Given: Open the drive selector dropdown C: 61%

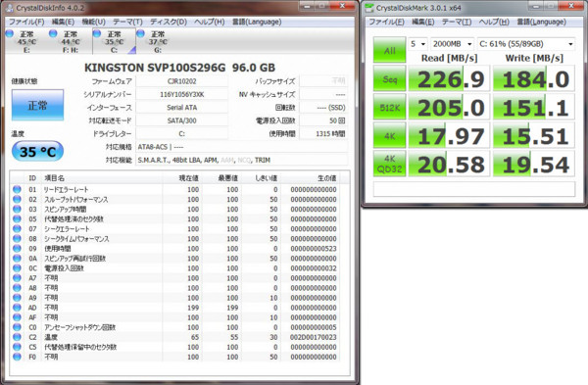Looking at the screenshot, I should click(525, 44).
